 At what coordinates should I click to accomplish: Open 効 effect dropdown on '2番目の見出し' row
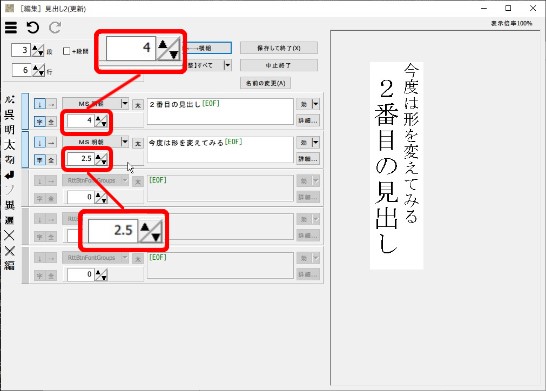coord(315,104)
